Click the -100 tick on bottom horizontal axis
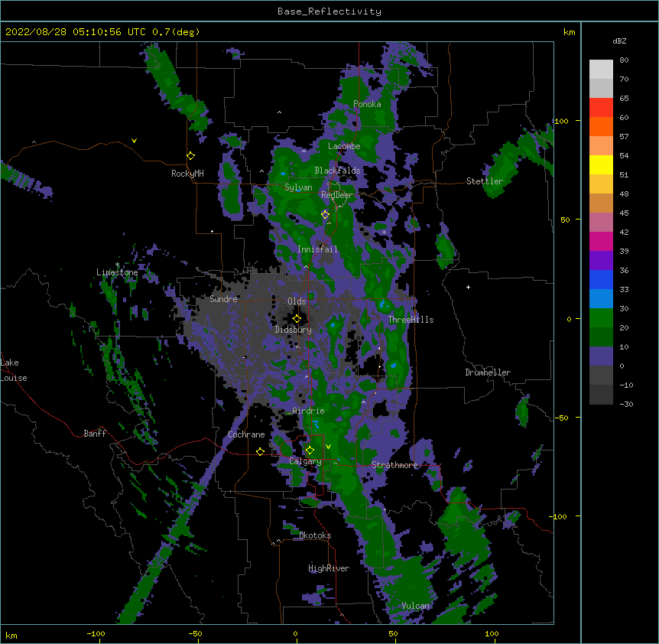 (96, 634)
